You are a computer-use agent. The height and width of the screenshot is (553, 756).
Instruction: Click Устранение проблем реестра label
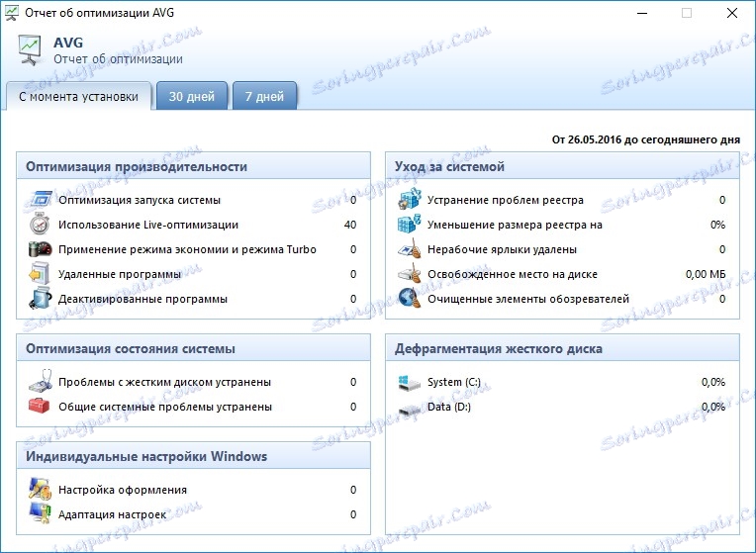506,200
